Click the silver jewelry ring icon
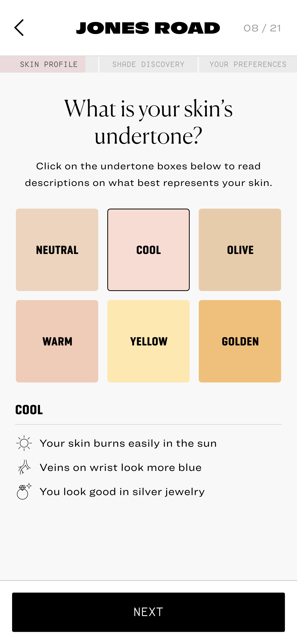297x644 pixels. (x=24, y=491)
